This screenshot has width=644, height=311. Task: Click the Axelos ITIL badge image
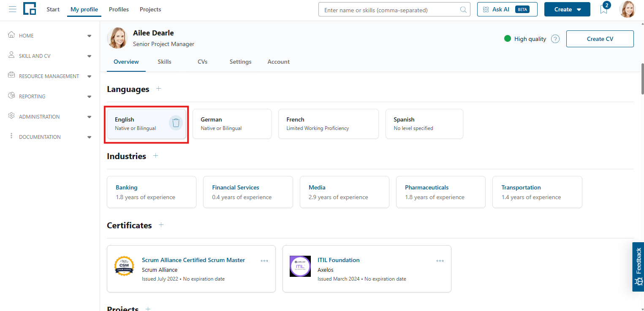(x=300, y=266)
